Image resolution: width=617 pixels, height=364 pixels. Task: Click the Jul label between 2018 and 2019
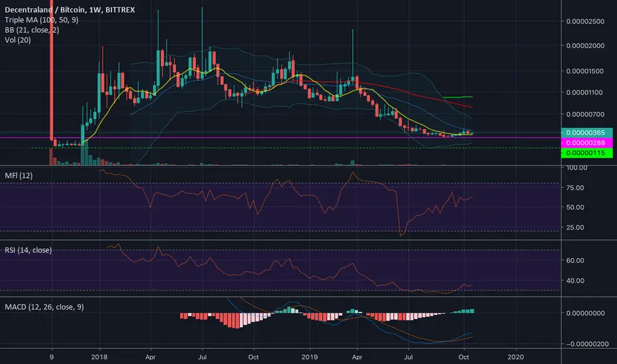[x=203, y=357]
